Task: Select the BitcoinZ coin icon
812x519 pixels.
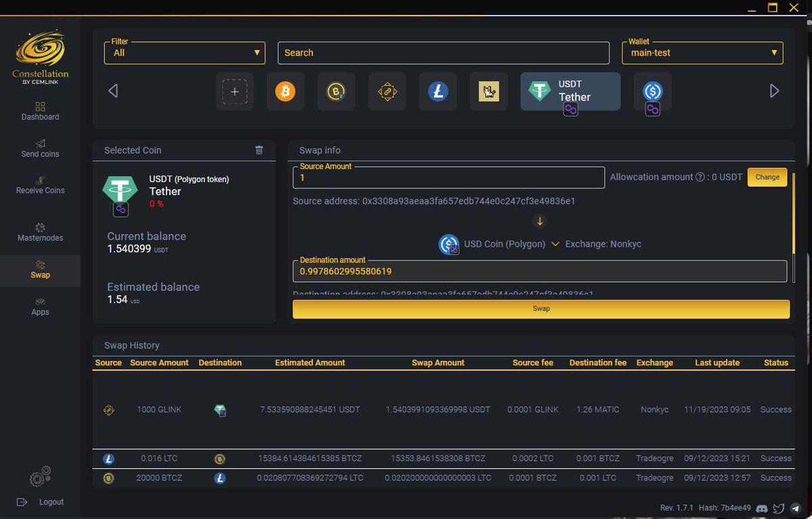Action: (336, 91)
